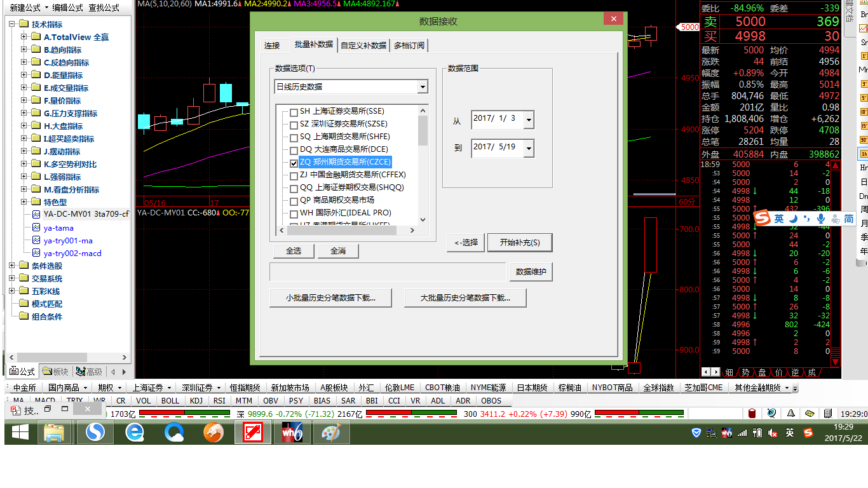868x488 pixels.
Task: Click the red cylinder status bar icon
Action: (x=752, y=414)
